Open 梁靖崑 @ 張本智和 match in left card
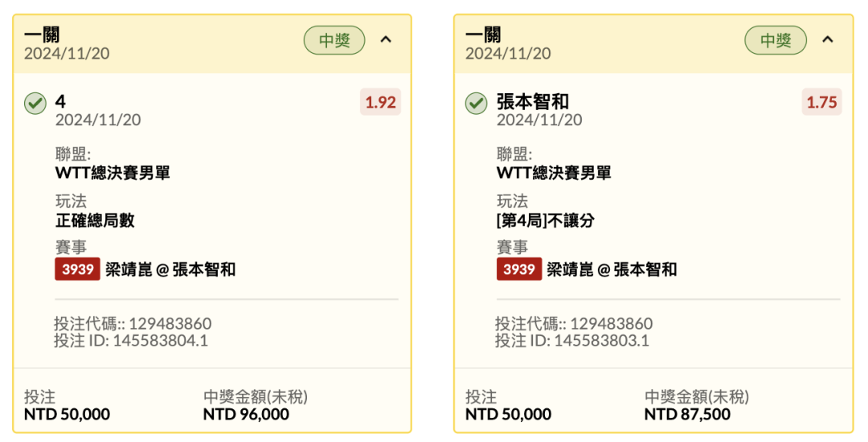Image resolution: width=868 pixels, height=442 pixels. (170, 269)
